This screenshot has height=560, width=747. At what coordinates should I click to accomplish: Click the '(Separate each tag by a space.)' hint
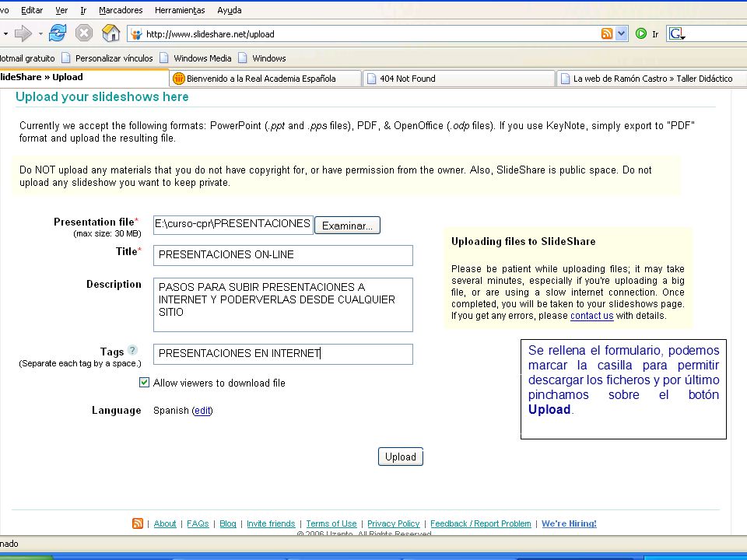80,363
